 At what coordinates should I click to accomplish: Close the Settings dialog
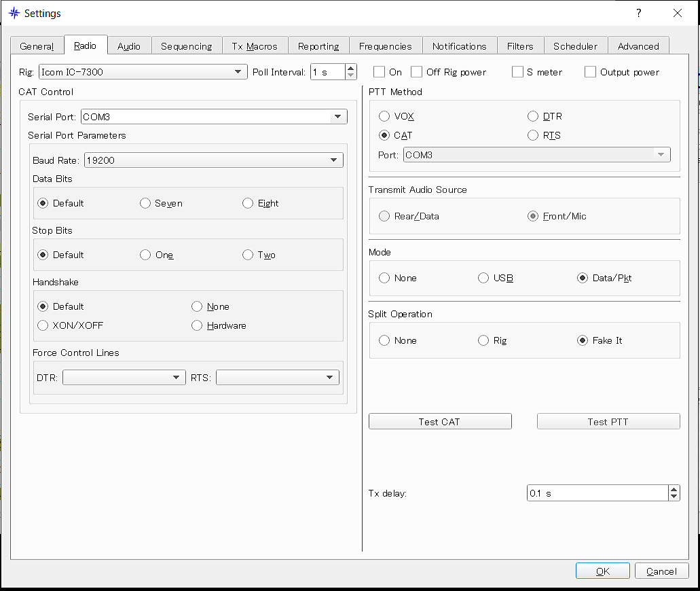click(677, 13)
